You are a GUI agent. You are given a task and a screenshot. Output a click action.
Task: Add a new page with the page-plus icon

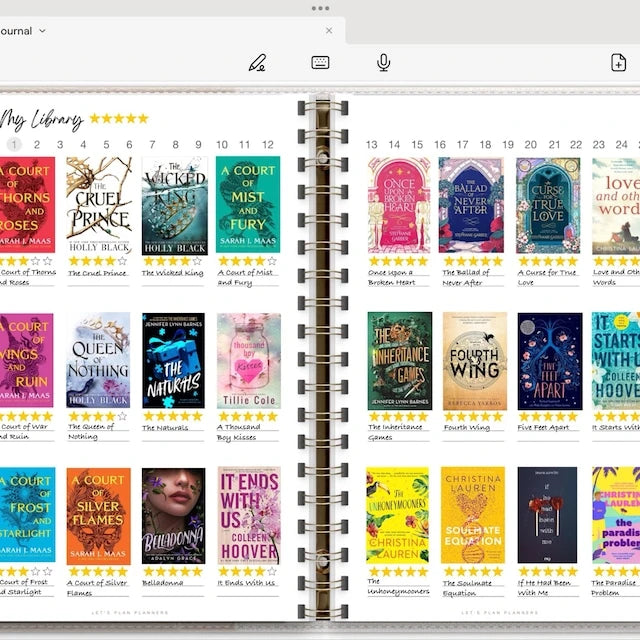[x=618, y=62]
